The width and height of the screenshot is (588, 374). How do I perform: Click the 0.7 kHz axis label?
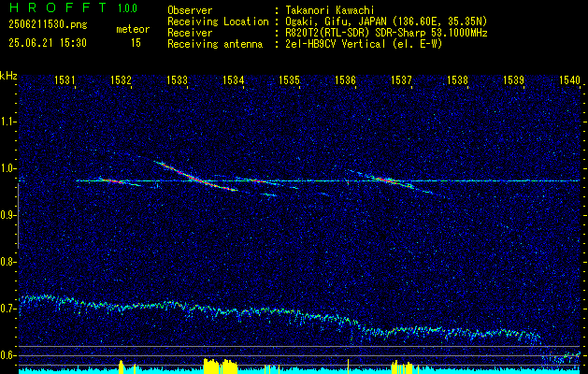coord(7,309)
